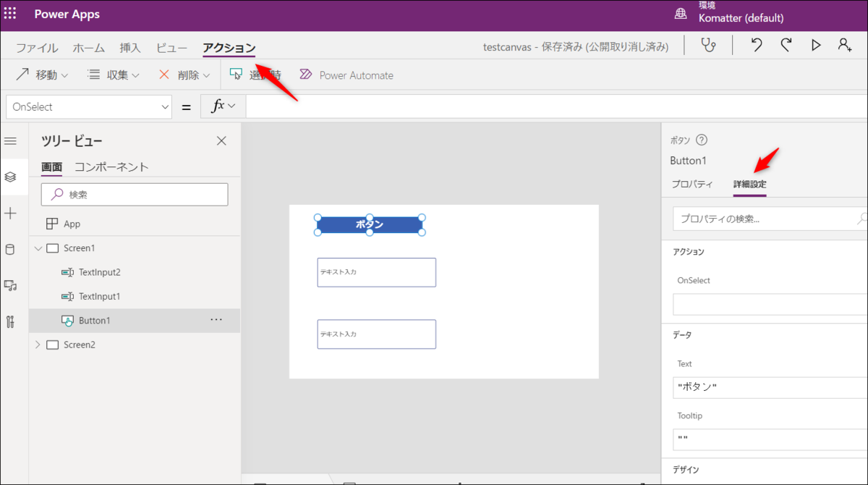
Task: Collapse the Screen1 tree node
Action: [x=38, y=248]
